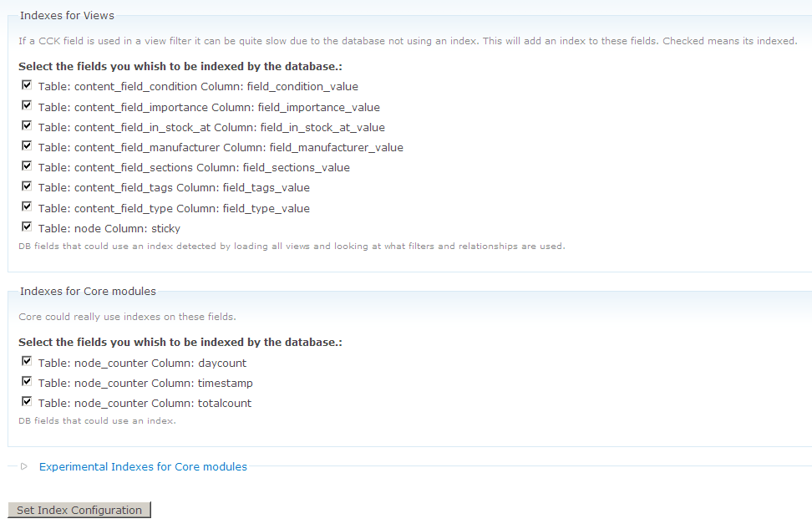Image resolution: width=812 pixels, height=529 pixels.
Task: Click the field_tags_value label text
Action: pos(266,188)
